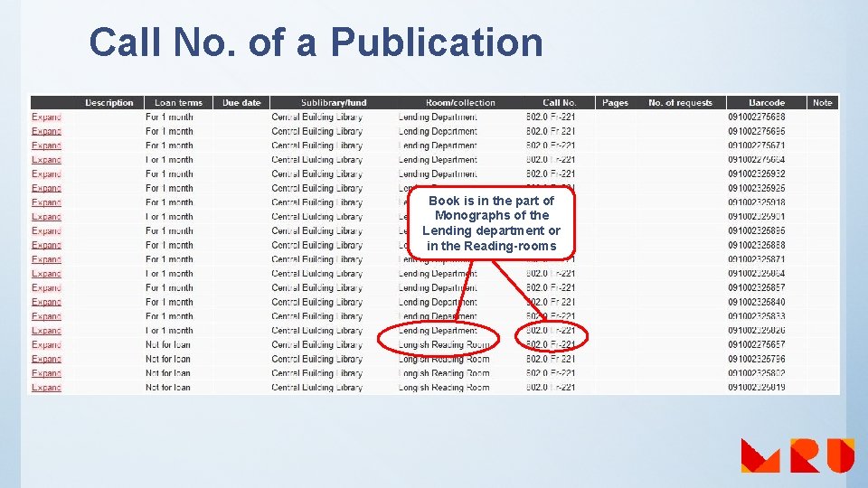Click the Loan terms column header
This screenshot has height=488, width=868.
click(178, 103)
